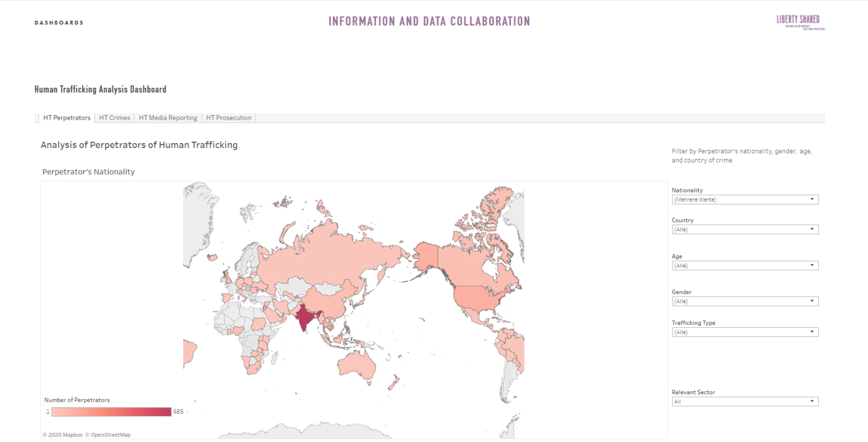Click the Analysis of Perpetrators heading

point(138,145)
